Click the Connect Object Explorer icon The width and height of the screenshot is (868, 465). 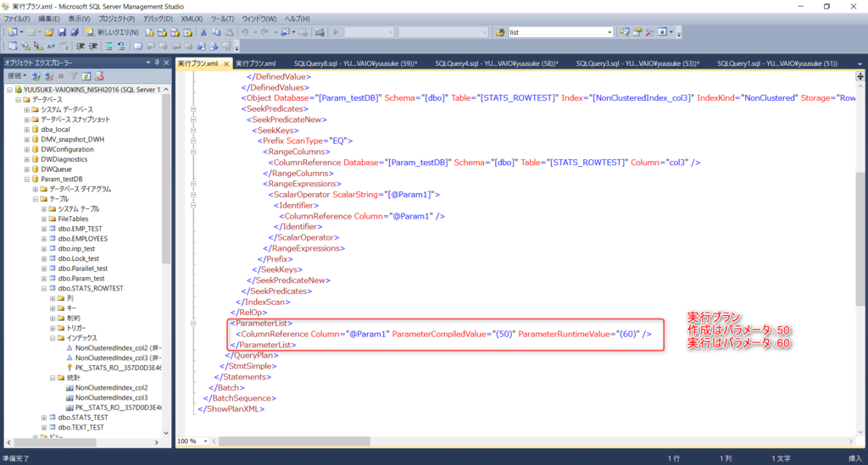(x=36, y=76)
